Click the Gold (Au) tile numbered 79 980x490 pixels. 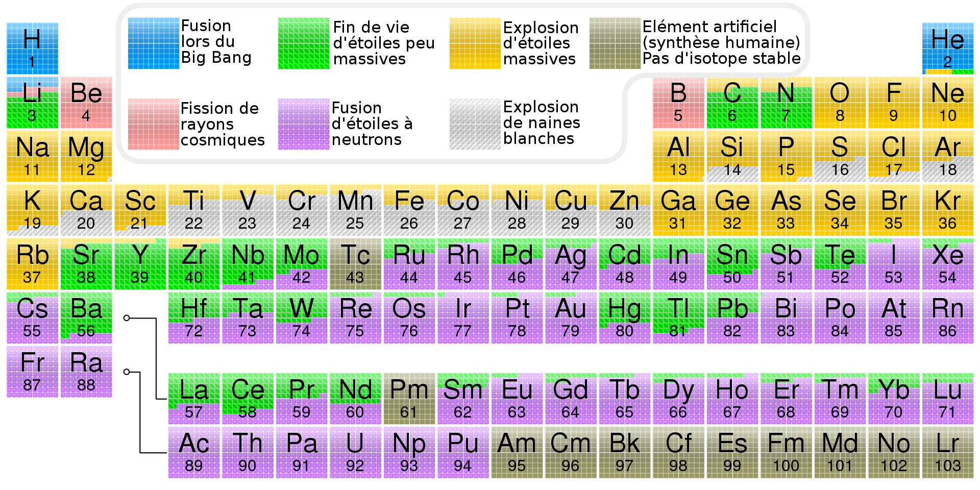pos(570,318)
